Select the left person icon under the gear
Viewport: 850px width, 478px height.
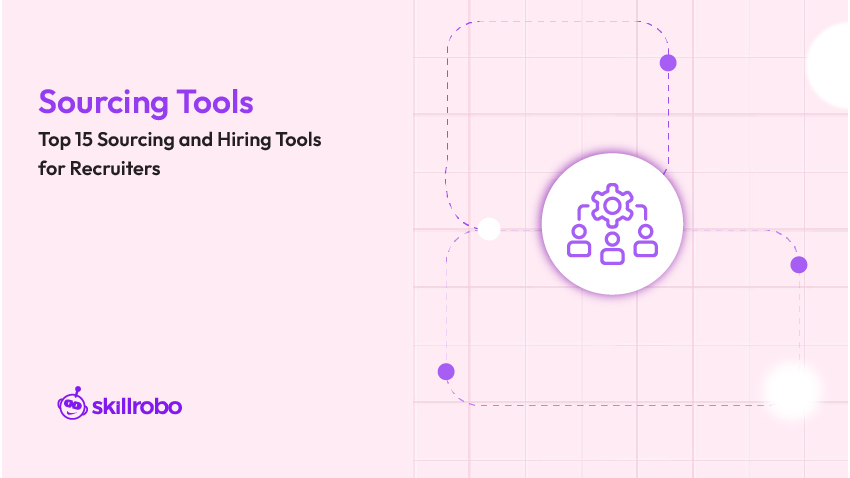(578, 241)
